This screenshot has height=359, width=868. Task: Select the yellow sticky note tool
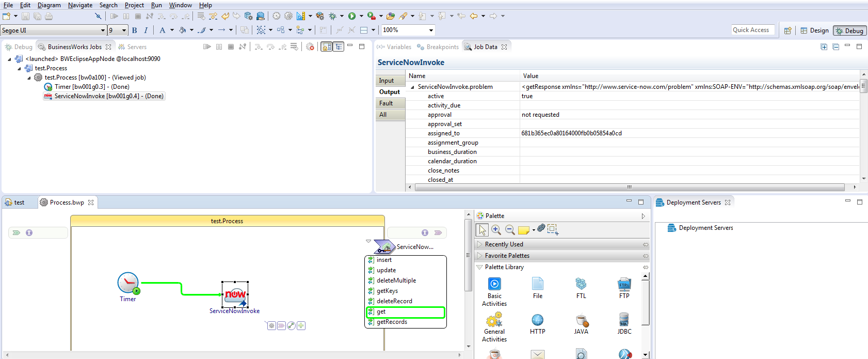(x=524, y=230)
